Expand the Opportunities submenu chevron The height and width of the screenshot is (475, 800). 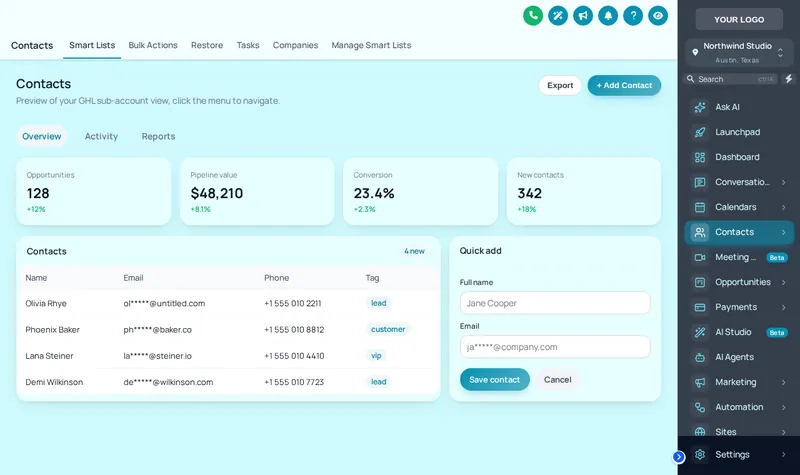(x=783, y=282)
